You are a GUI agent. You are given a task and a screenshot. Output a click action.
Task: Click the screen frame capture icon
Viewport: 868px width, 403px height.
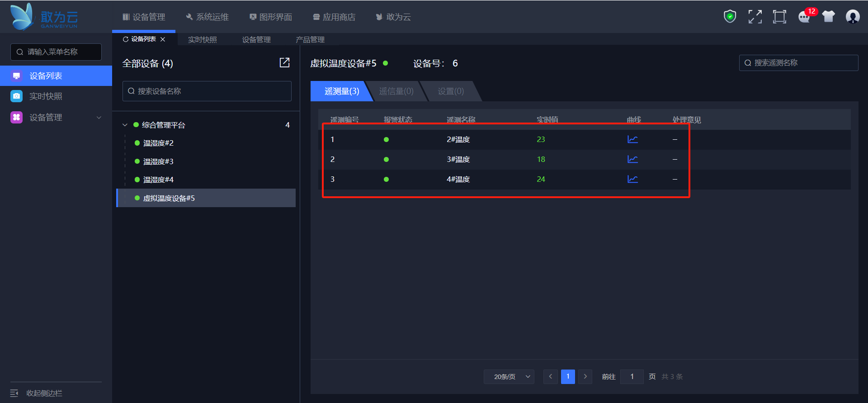(x=779, y=17)
